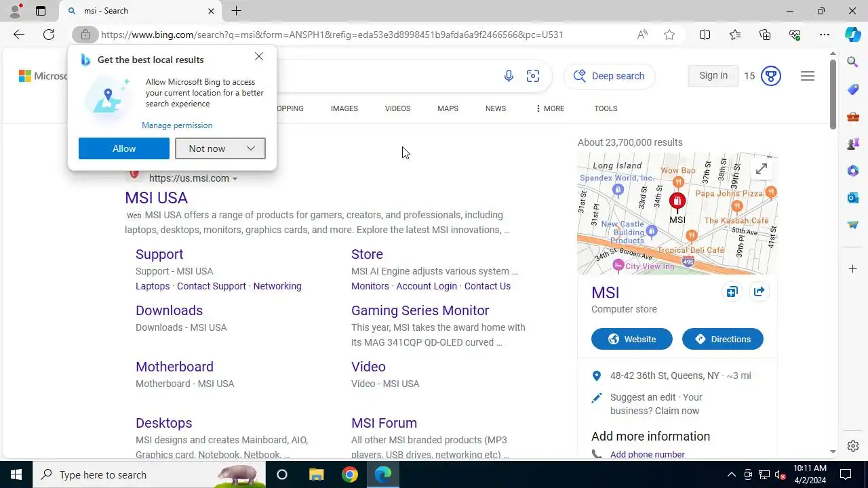Open the MORE search filters
Viewport: 868px width, 488px height.
[x=549, y=108]
